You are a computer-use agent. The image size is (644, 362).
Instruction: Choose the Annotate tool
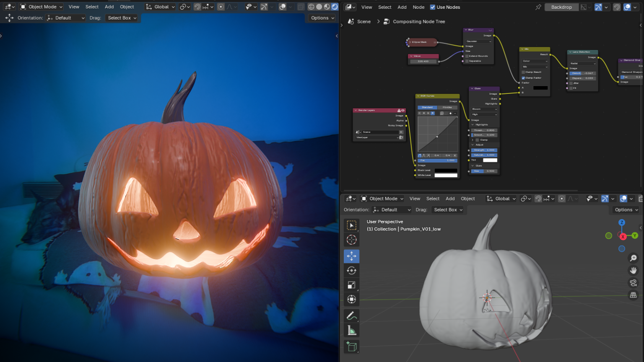(352, 315)
